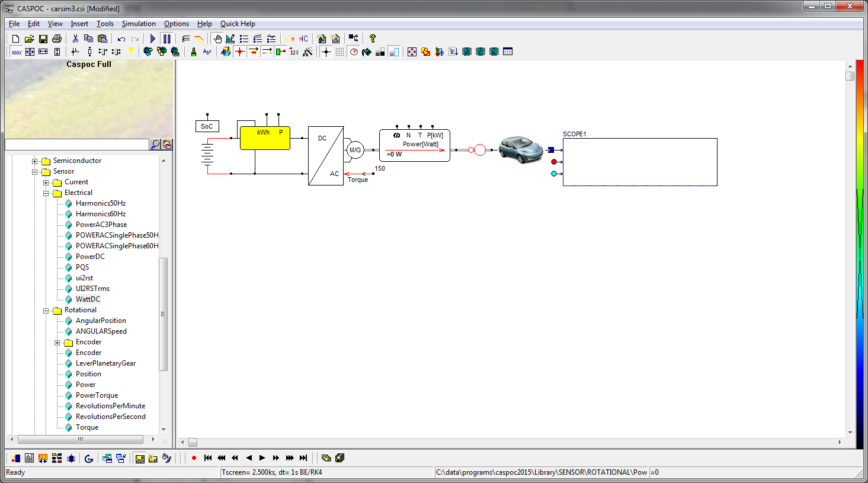
Task: Click the blue G refresh icon
Action: pos(89,458)
